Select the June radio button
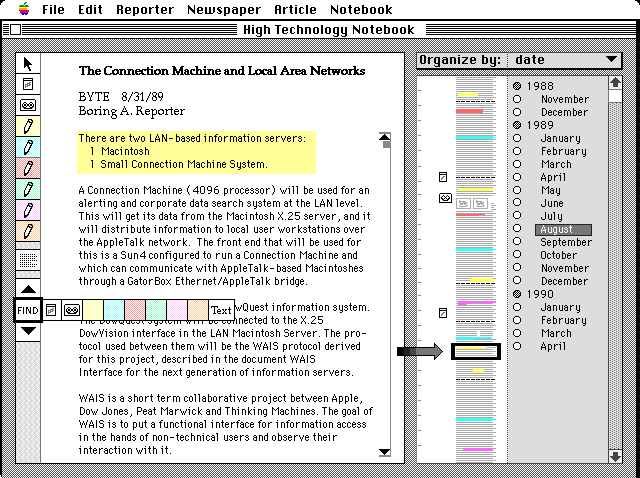This screenshot has width=640, height=478. click(x=517, y=202)
